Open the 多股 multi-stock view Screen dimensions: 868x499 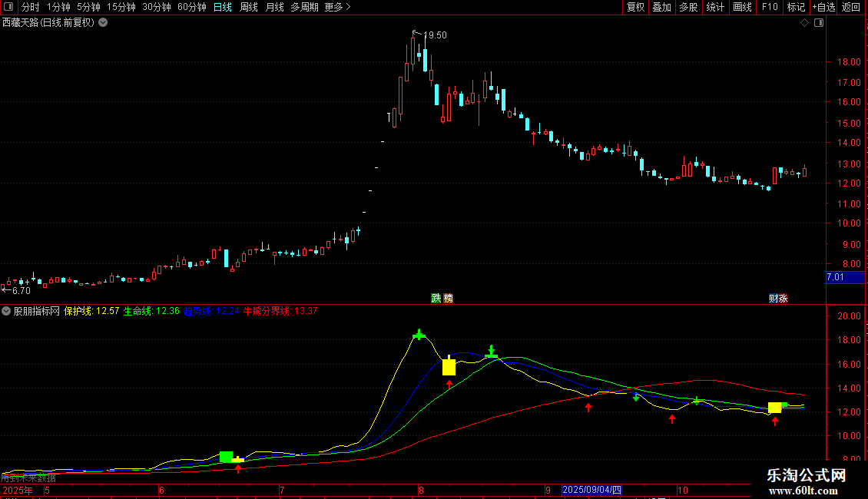(689, 7)
